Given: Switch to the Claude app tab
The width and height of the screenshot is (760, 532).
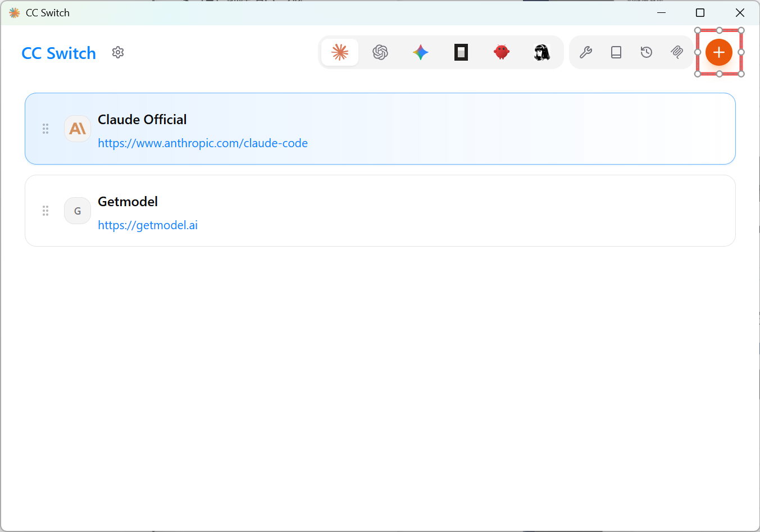Looking at the screenshot, I should click(x=340, y=52).
